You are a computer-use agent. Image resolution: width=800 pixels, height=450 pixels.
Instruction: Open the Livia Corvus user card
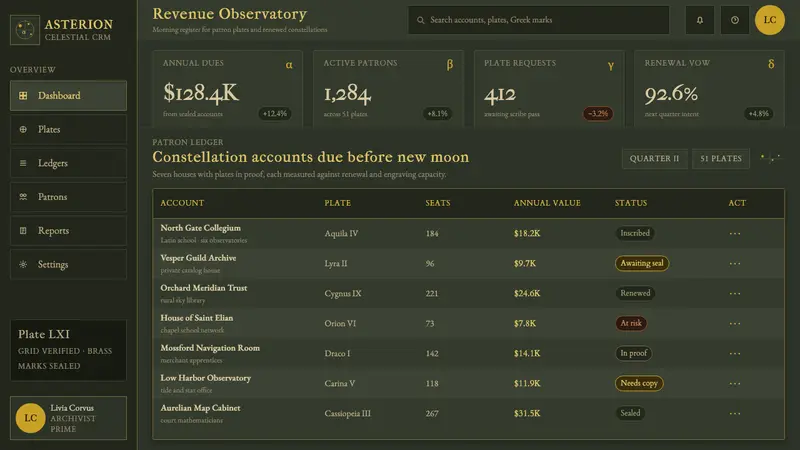click(x=68, y=418)
